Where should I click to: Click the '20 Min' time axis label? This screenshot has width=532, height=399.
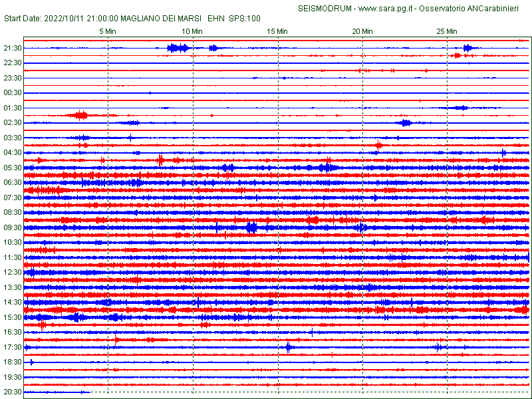pyautogui.click(x=362, y=31)
